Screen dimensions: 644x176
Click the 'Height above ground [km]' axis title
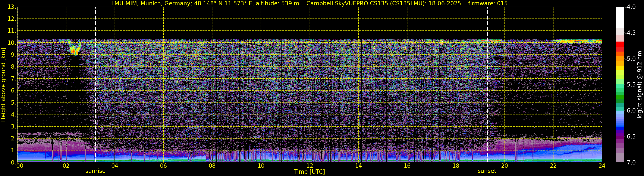pyautogui.click(x=3, y=85)
